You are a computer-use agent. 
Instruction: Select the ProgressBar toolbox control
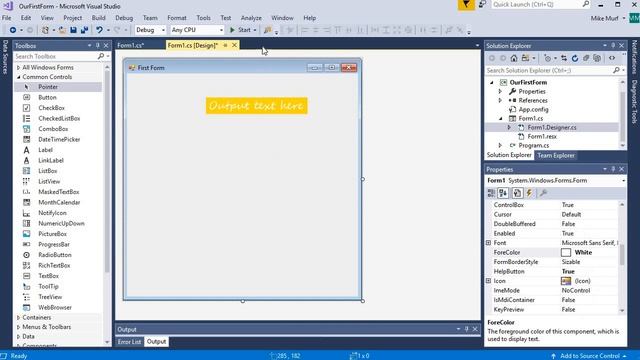point(54,244)
